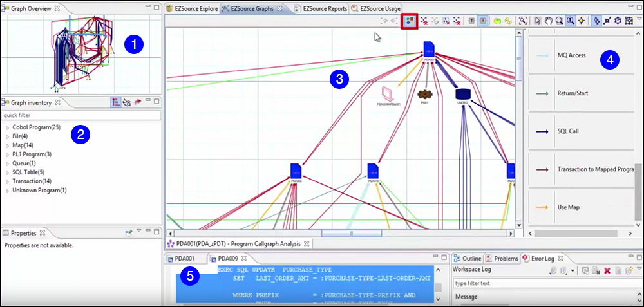This screenshot has height=307, width=644.
Task: Click the red X delete log icon
Action: (607, 270)
